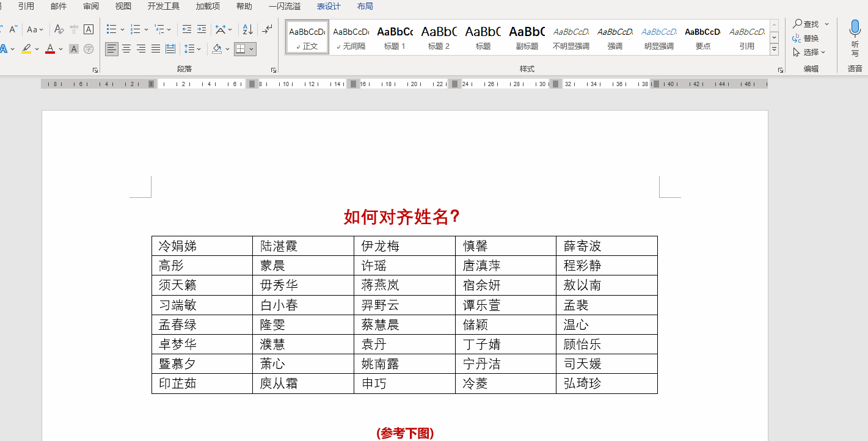
Task: Click the text effects blue A icon
Action: pyautogui.click(x=4, y=49)
